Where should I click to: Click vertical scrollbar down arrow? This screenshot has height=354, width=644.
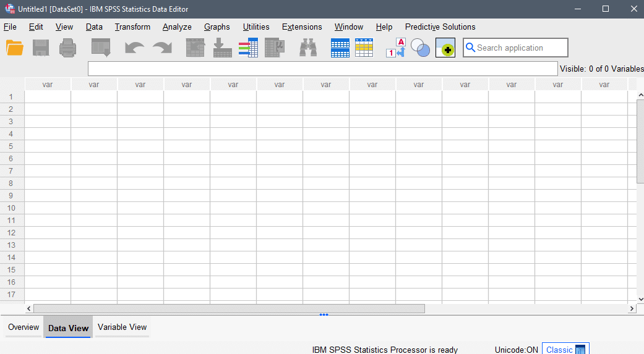coord(640,300)
